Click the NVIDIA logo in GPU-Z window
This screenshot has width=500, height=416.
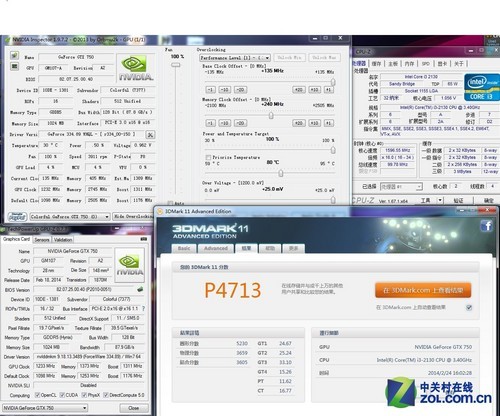tap(130, 265)
